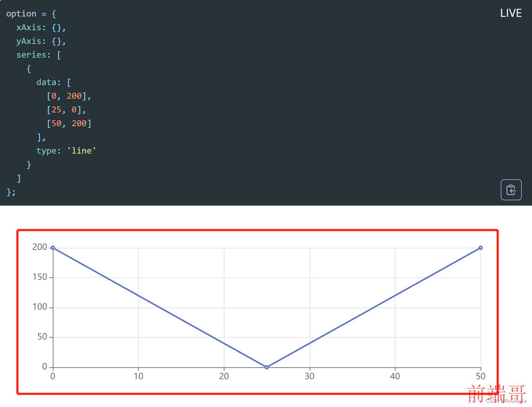Click the x-axis label 10

point(138,376)
